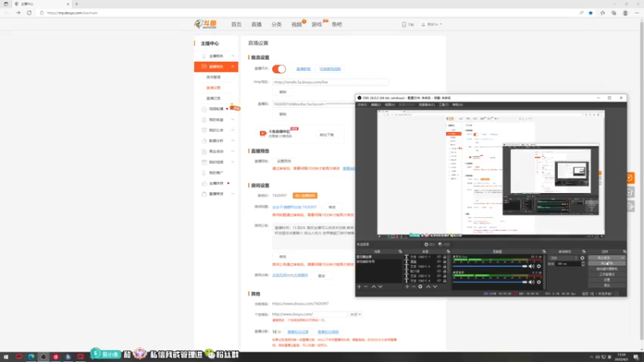Collapse the active orange sidebar section
Image resolution: width=644 pixels, height=362 pixels.
click(233, 67)
